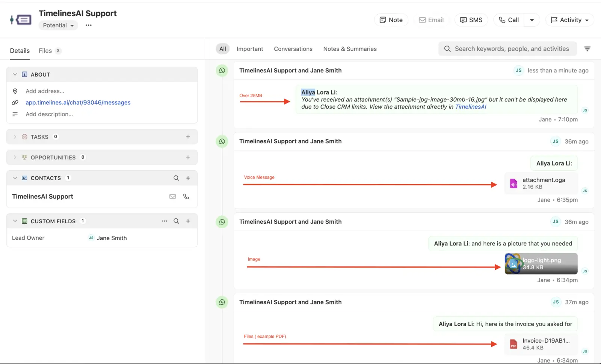Click the WhatsApp icon of the logo-light.png conversation
This screenshot has width=601, height=364.
(x=222, y=222)
